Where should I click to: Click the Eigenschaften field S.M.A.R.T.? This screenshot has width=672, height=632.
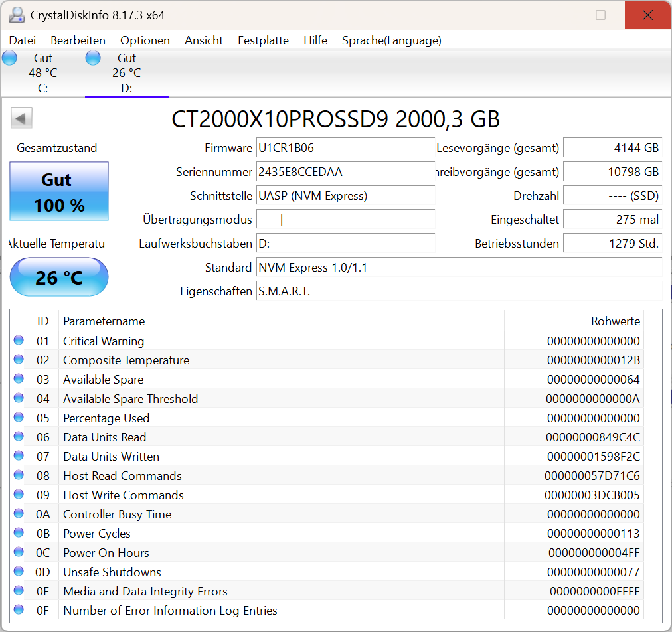[459, 292]
